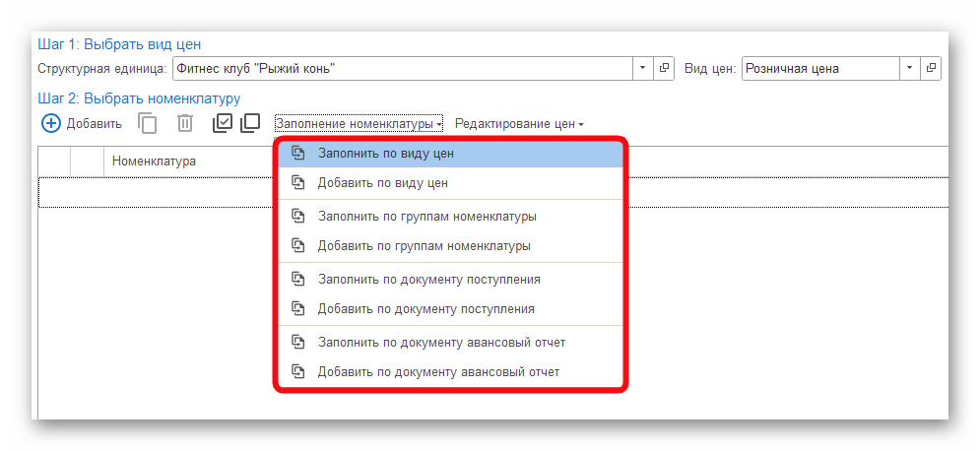Expand the Структурная единица dropdown arrow
980x451 pixels.
pyautogui.click(x=642, y=68)
